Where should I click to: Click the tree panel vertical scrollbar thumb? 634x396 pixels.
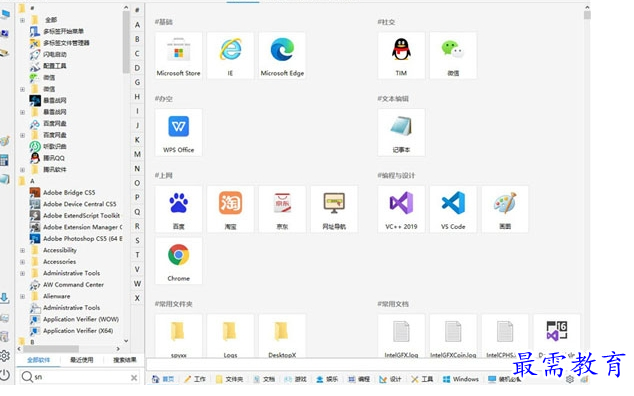126,42
